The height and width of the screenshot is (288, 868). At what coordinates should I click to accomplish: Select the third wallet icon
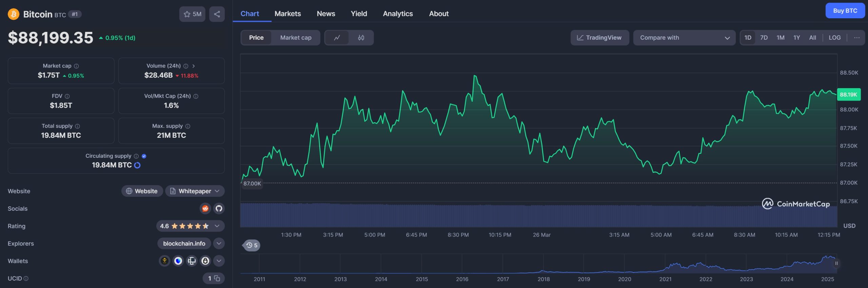click(192, 261)
